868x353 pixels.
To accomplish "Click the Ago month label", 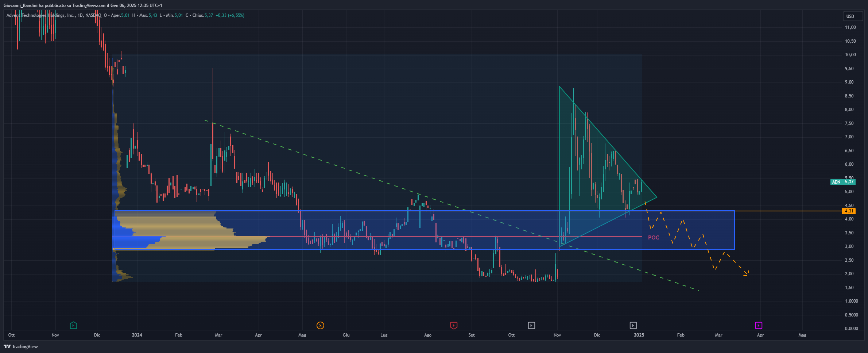I will tap(428, 335).
